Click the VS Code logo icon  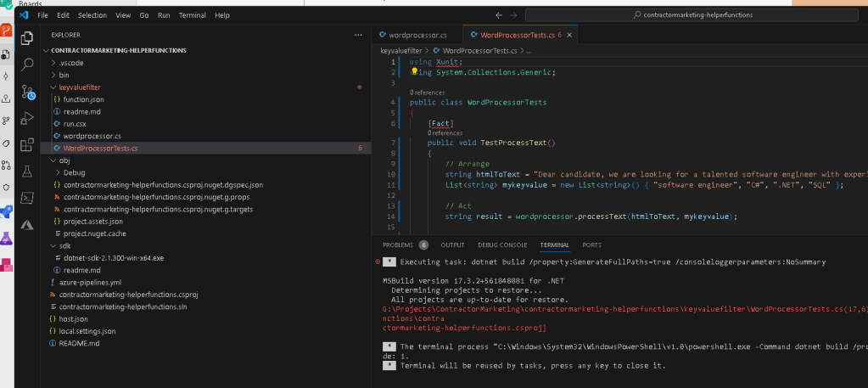24,15
